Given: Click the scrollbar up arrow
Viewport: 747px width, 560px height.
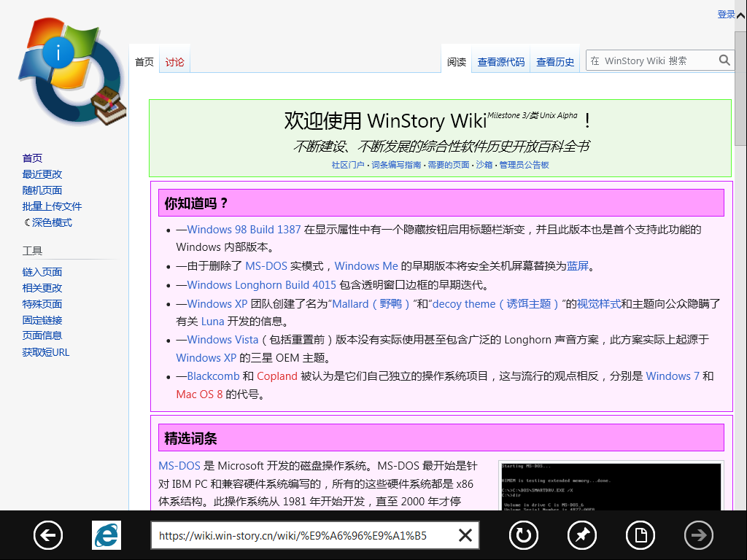Looking at the screenshot, I should point(741,16).
